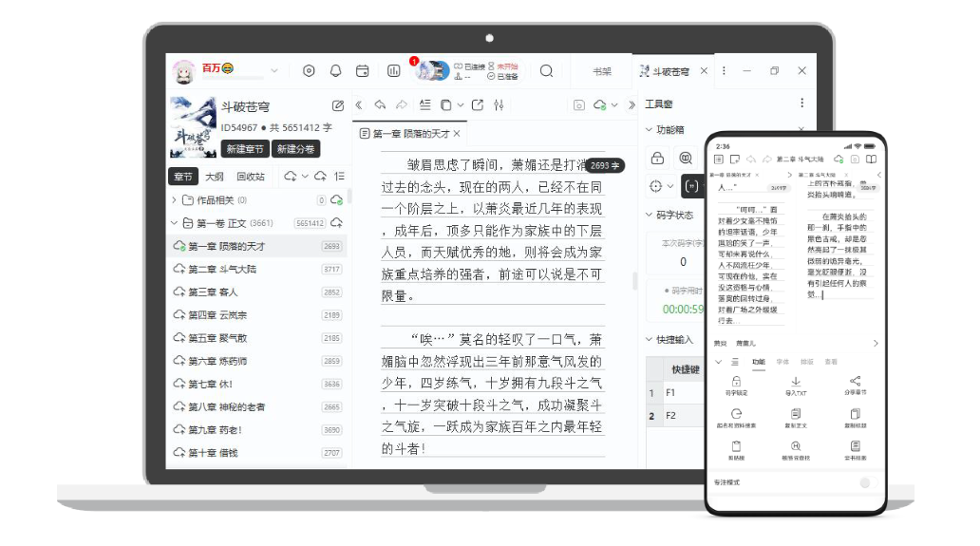980x546 pixels.
Task: Expand toolbar with double-right arrow icon
Action: (631, 105)
